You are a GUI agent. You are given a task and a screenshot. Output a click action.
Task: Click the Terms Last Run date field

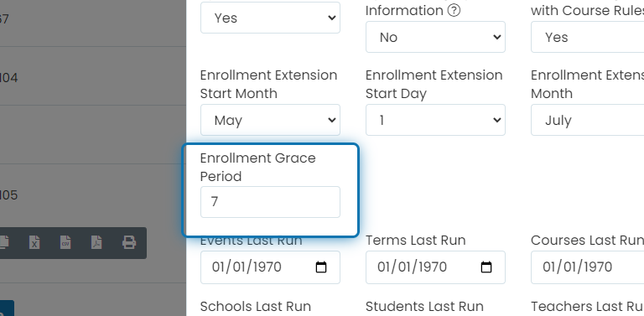tap(435, 267)
